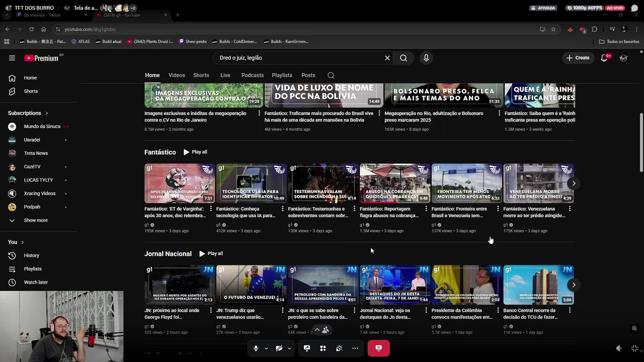Viewport: 644px width, 362px height.
Task: Open the YouTube notifications bell
Action: coord(604,58)
